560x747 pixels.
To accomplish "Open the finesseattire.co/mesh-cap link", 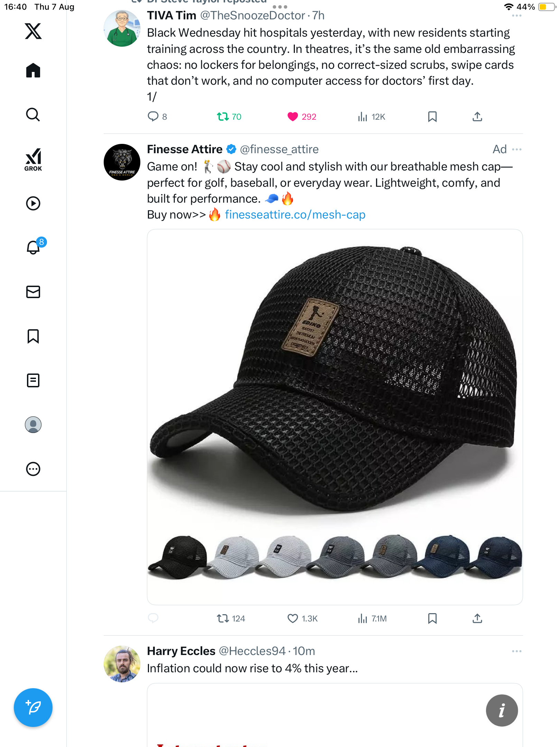I will point(295,215).
